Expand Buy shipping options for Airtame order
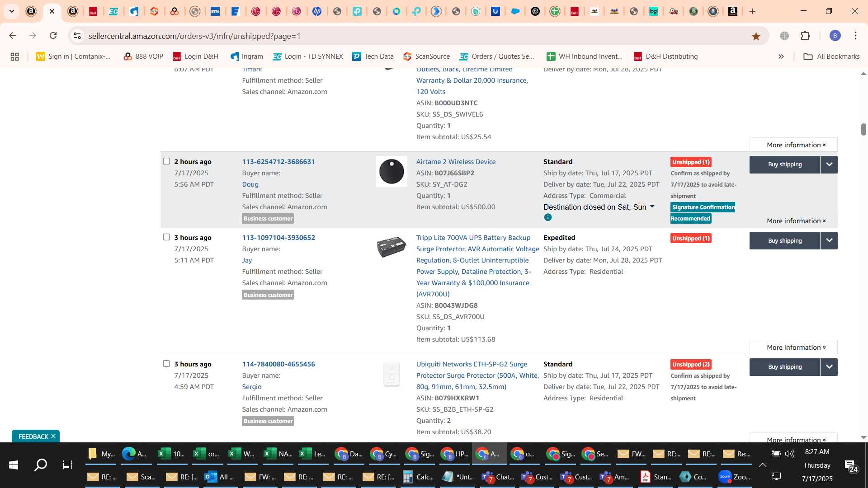868x488 pixels. click(x=829, y=164)
